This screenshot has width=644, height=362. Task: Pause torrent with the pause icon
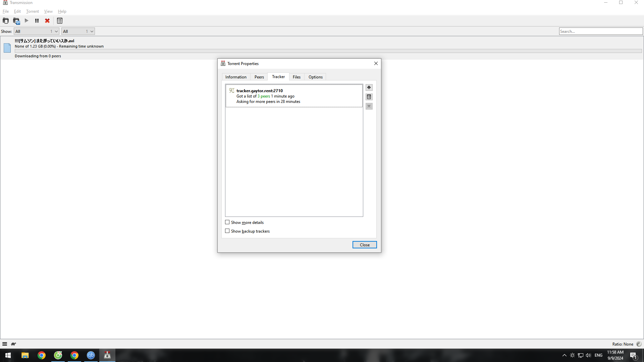tap(37, 21)
